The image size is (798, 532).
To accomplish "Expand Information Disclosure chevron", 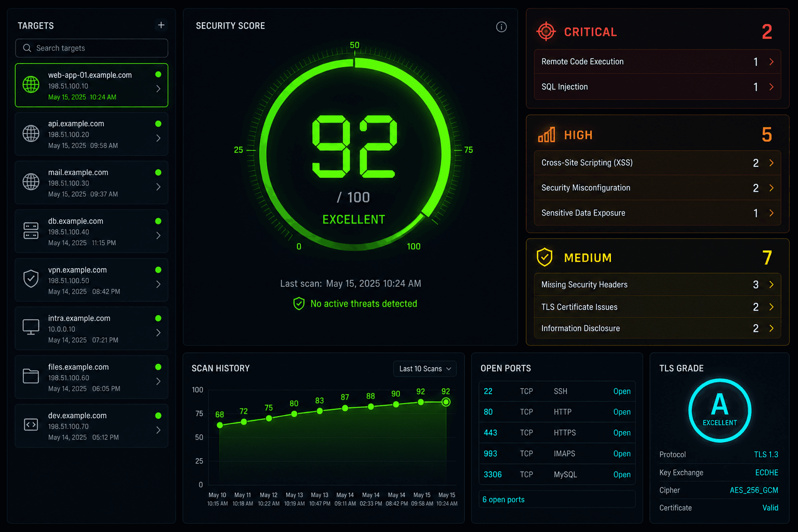I will point(772,328).
